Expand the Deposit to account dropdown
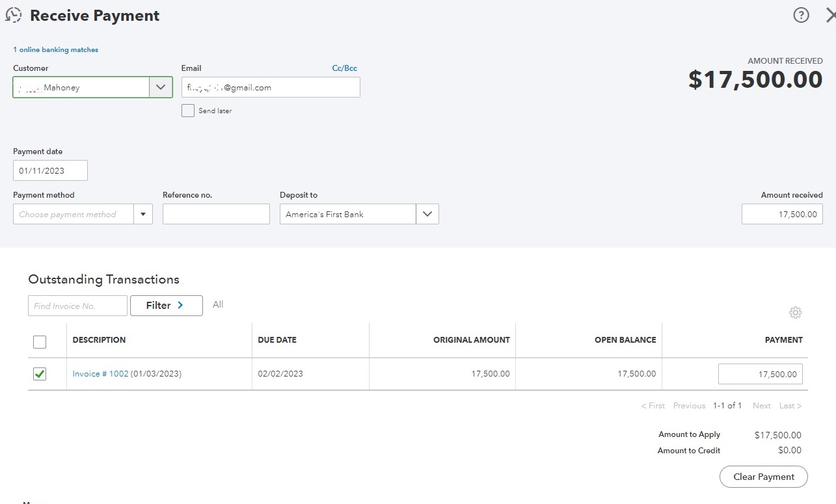The width and height of the screenshot is (836, 504). 427,215
